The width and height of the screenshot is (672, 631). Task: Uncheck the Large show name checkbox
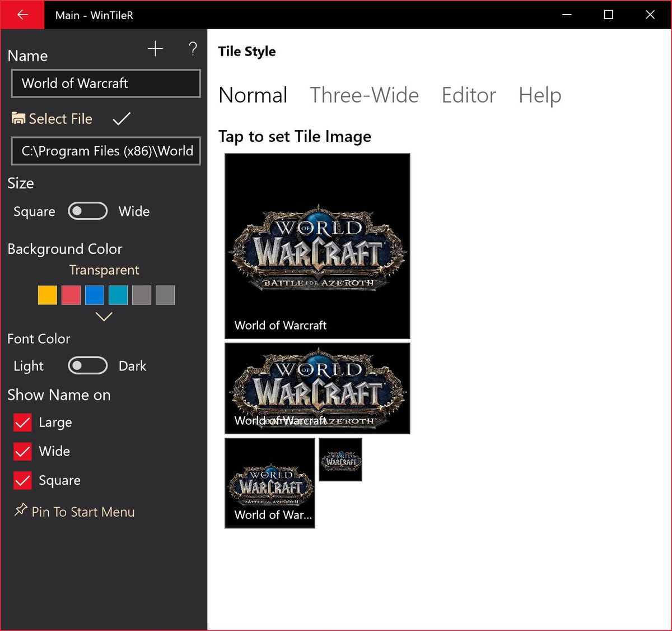22,423
